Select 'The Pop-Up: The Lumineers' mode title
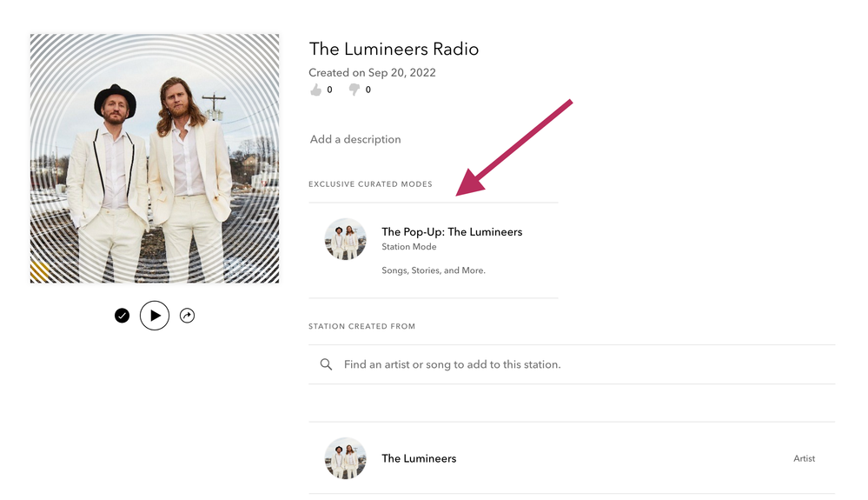Image resolution: width=868 pixels, height=500 pixels. (x=452, y=232)
